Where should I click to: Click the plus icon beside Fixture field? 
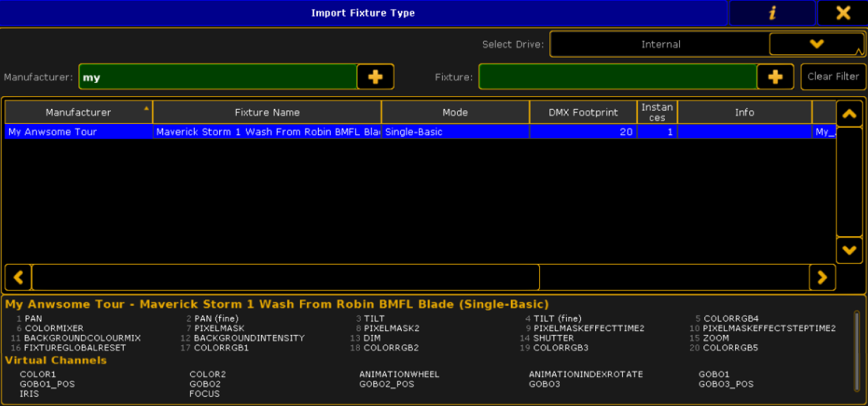(x=775, y=77)
